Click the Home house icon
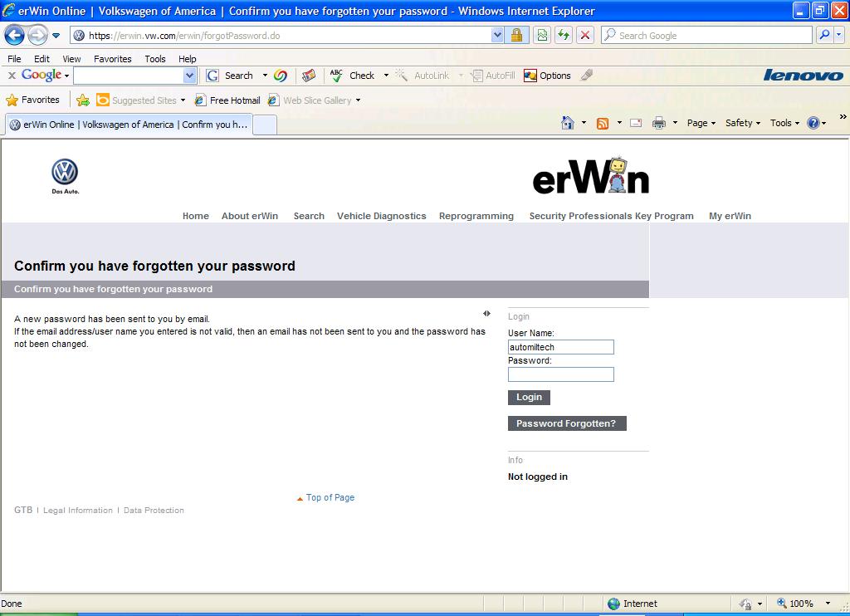850x616 pixels. click(568, 123)
